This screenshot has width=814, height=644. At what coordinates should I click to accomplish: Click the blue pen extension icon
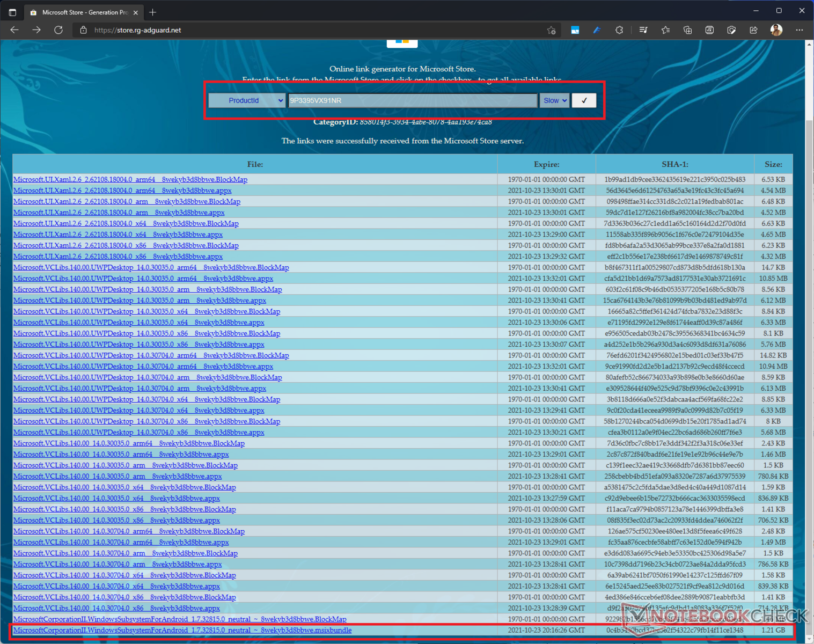[597, 30]
